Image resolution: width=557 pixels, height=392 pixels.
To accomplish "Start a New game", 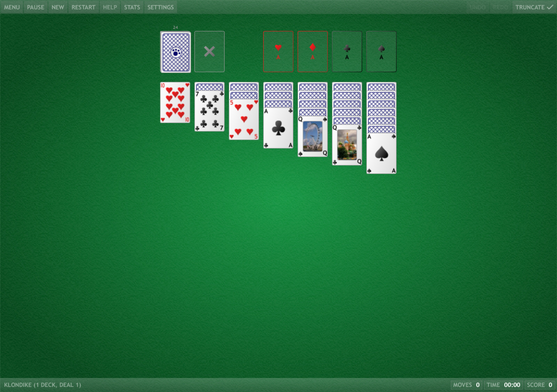I will (58, 7).
